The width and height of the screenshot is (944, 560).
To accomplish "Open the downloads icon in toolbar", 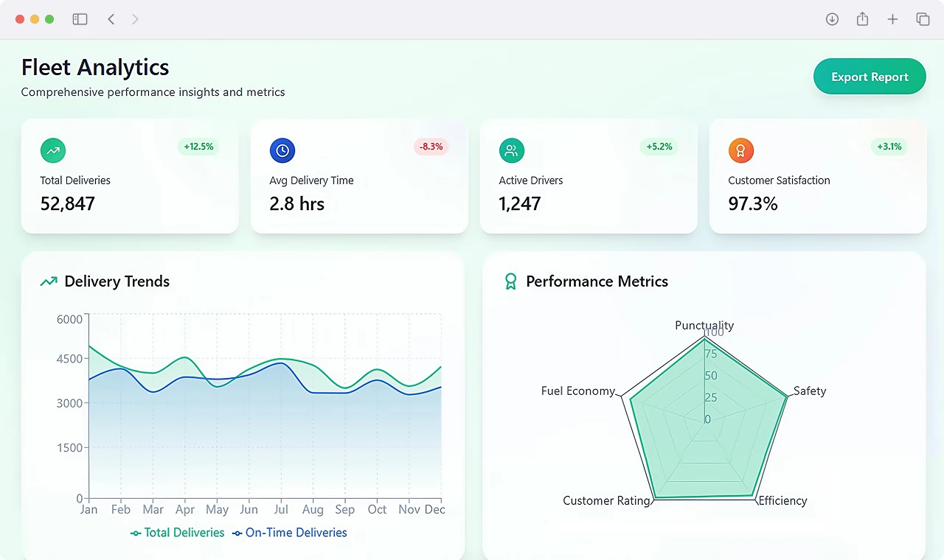I will coord(832,19).
